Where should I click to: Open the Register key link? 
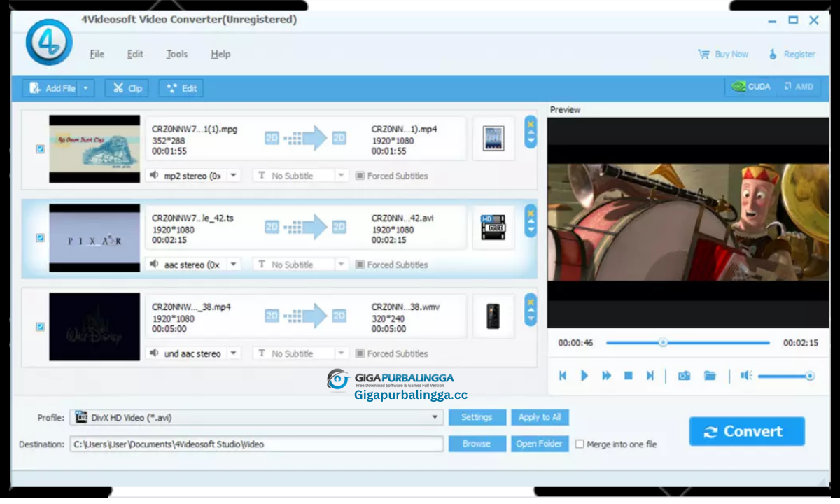click(x=792, y=54)
